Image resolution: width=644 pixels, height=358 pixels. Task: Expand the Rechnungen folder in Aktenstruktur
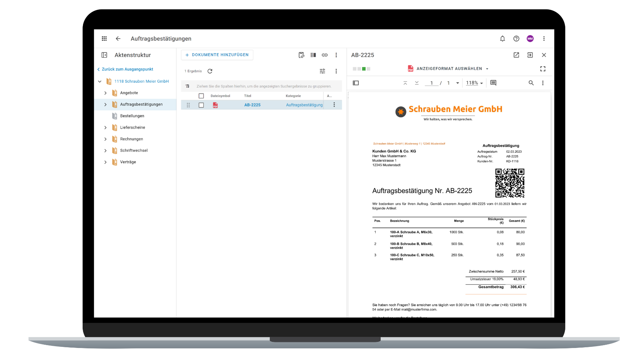[x=105, y=139]
